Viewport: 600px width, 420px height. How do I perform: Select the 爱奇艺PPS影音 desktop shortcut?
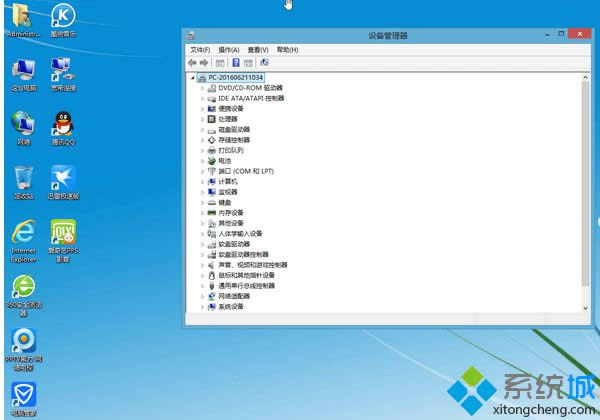63,241
